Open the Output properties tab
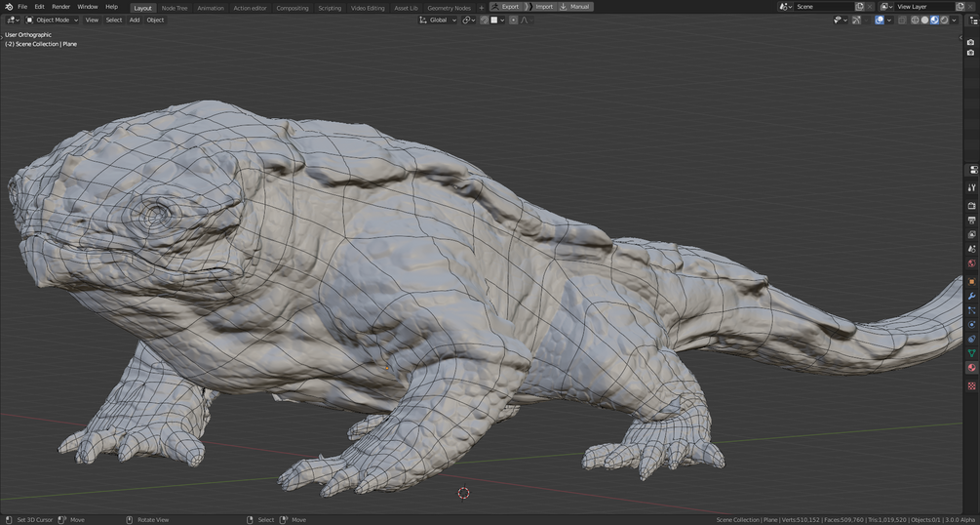This screenshot has width=980, height=525. (972, 220)
